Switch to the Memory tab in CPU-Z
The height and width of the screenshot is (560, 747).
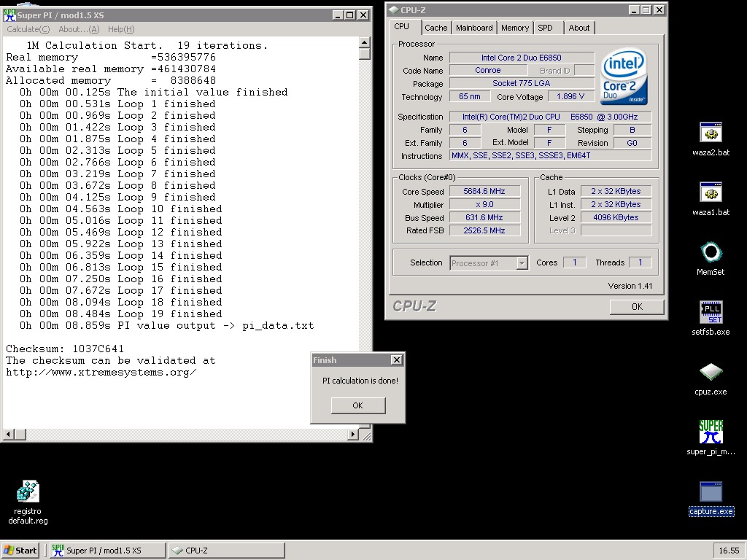[x=515, y=28]
